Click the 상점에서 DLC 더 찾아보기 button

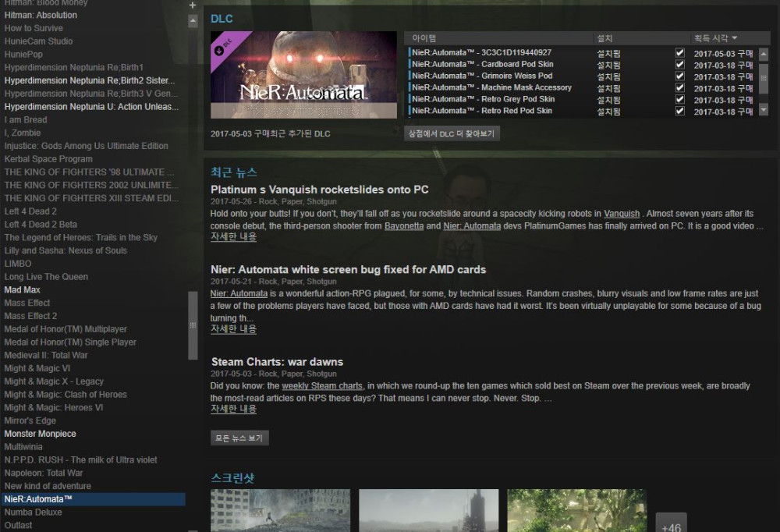(x=452, y=133)
